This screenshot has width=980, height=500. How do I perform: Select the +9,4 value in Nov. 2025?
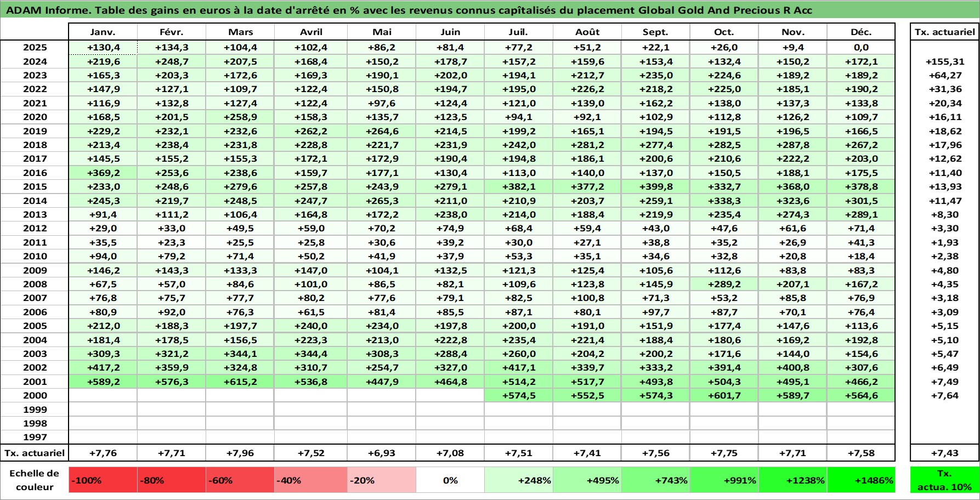click(x=792, y=48)
